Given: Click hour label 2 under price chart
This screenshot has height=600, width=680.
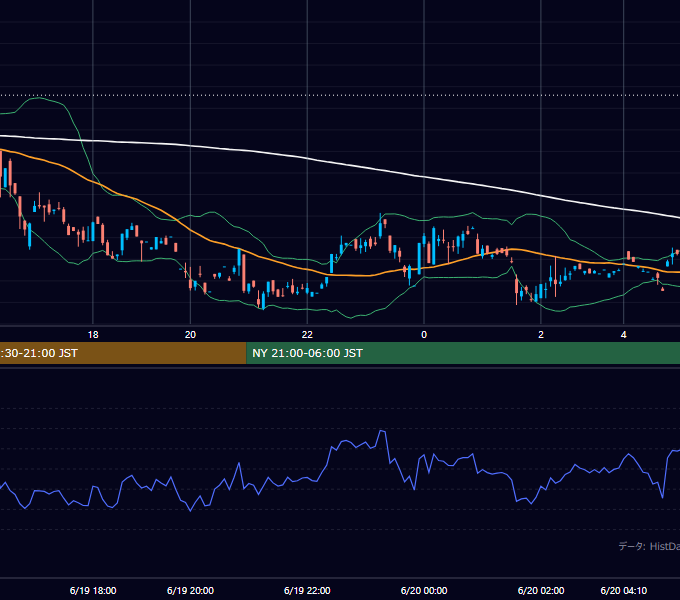Looking at the screenshot, I should point(541,335).
